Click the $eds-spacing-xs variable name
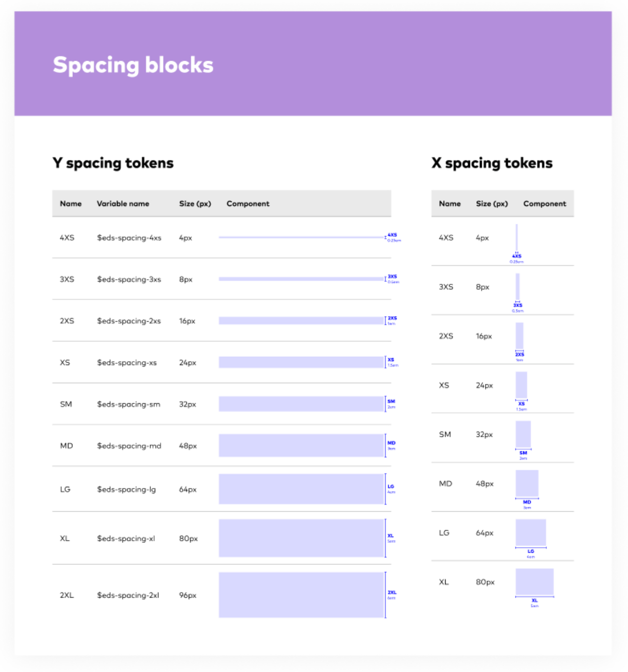The width and height of the screenshot is (628, 672). pyautogui.click(x=127, y=363)
